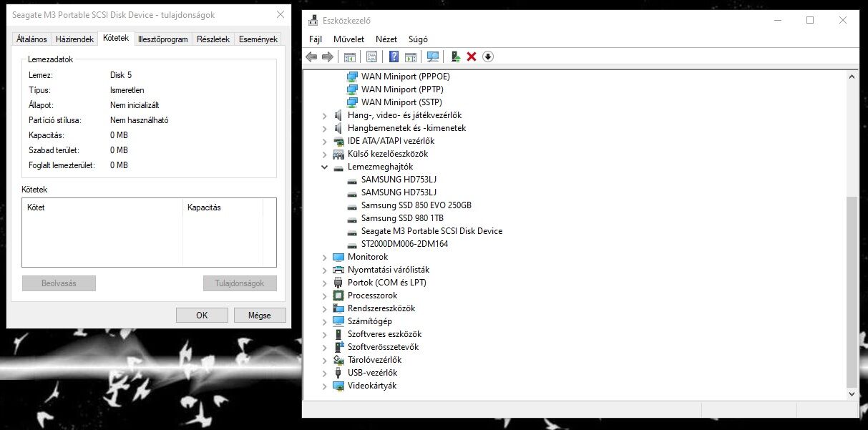Expand Tárolóvezérlők category

(x=325, y=360)
